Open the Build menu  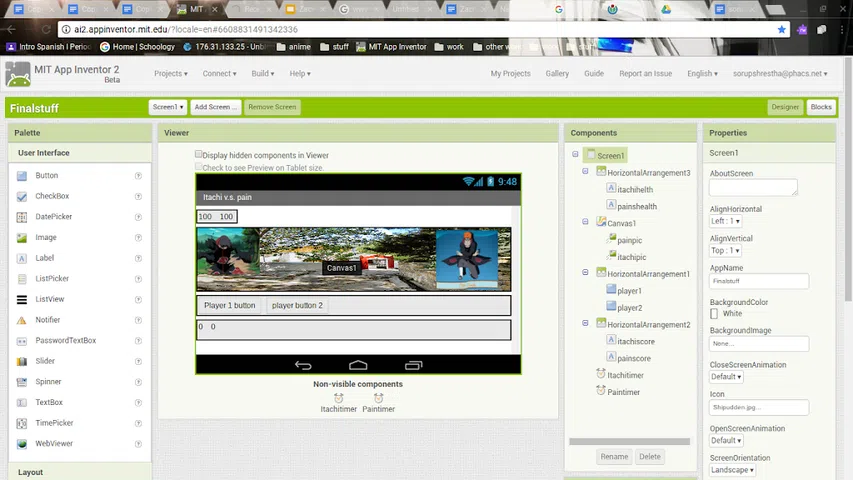click(263, 73)
